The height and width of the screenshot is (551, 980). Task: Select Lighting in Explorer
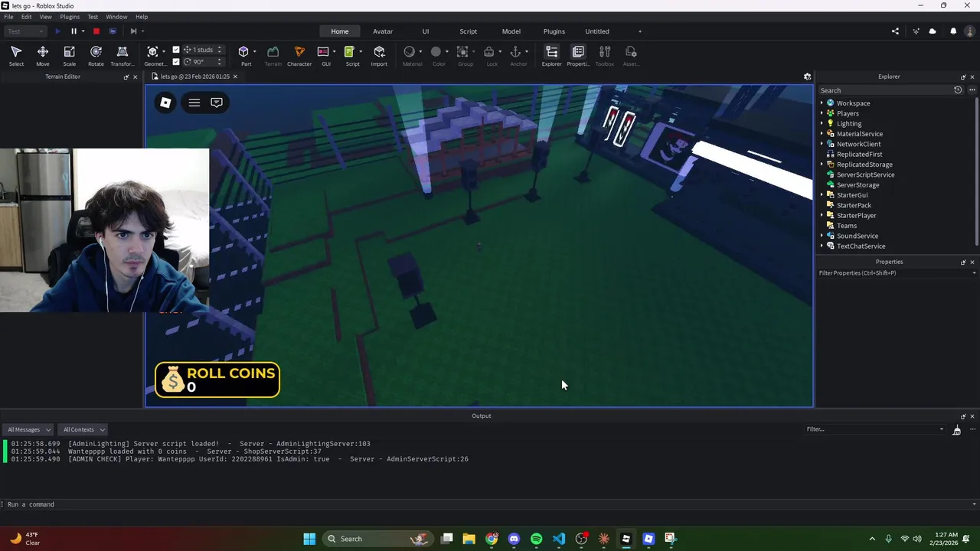[x=849, y=123]
